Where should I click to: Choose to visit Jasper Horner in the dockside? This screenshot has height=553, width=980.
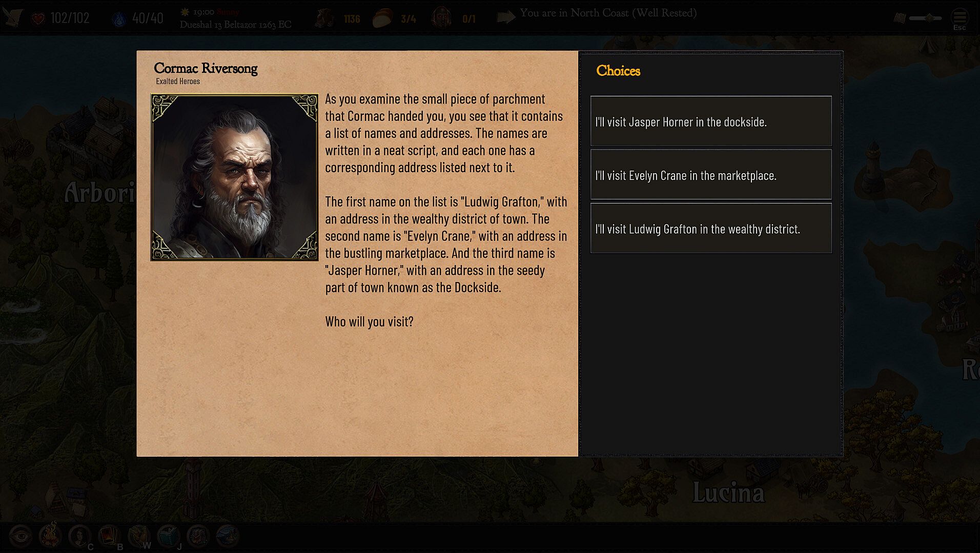tap(711, 121)
